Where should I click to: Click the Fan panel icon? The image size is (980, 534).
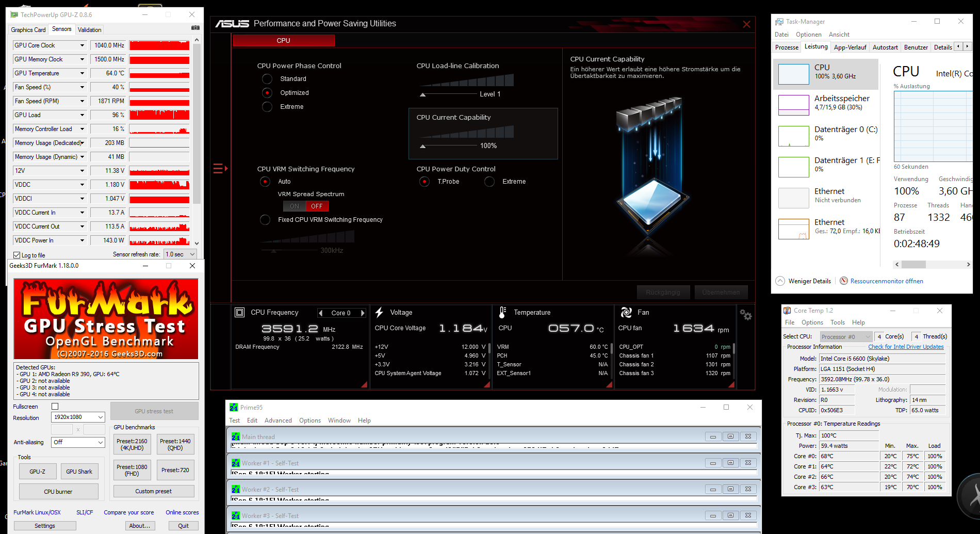(626, 312)
